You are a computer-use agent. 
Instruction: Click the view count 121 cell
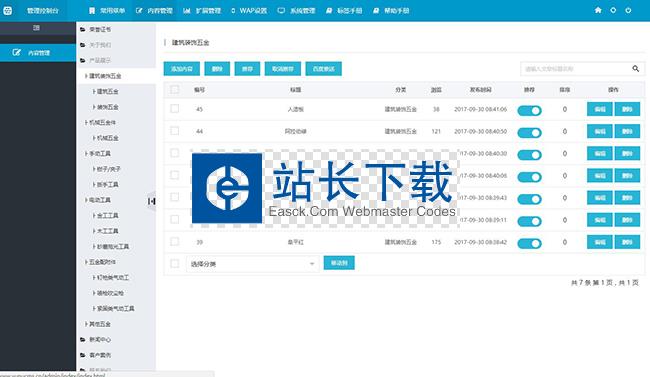(x=436, y=131)
